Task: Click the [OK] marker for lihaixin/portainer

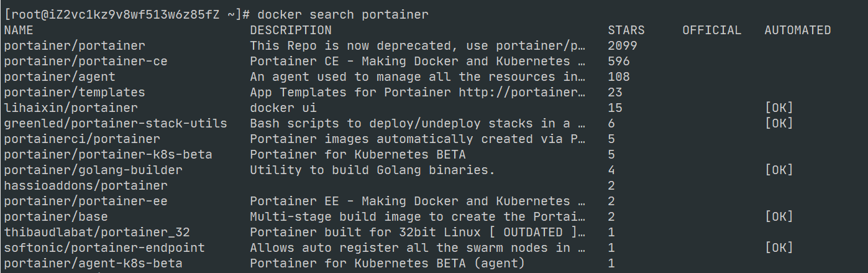Action: pyautogui.click(x=779, y=108)
